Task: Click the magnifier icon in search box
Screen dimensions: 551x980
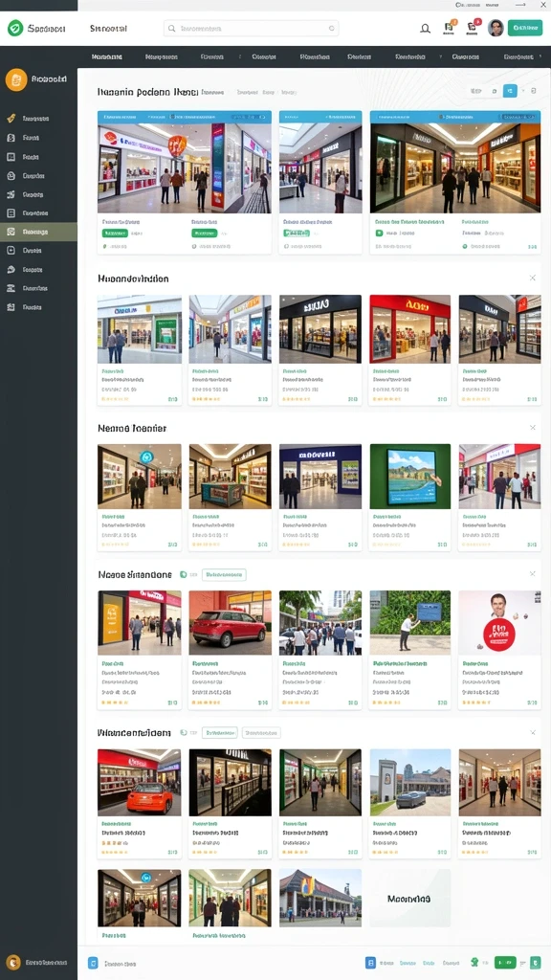Action: coord(172,28)
